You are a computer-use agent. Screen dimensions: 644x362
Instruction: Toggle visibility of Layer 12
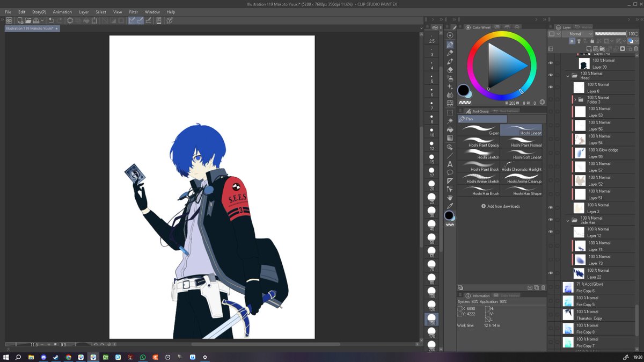[551, 232]
